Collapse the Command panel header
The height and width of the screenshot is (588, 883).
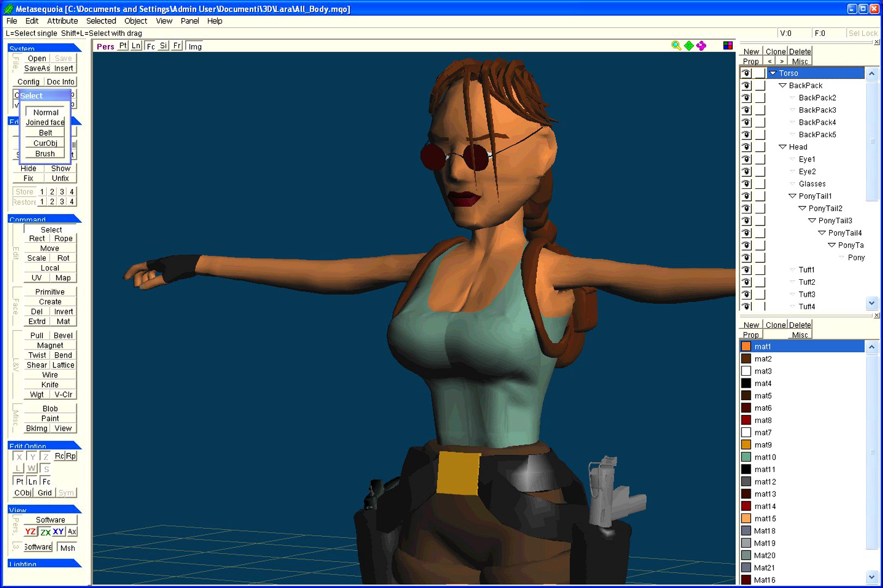click(x=45, y=219)
